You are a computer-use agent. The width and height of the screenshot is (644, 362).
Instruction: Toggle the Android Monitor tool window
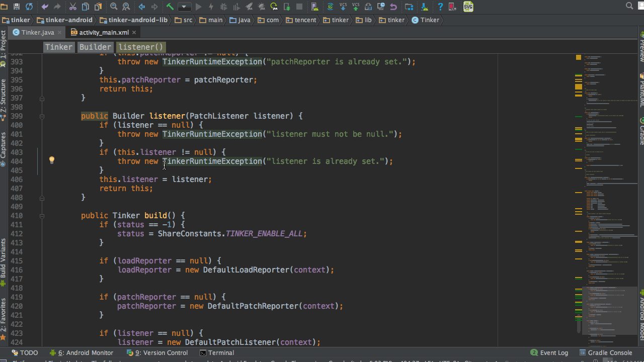pos(81,353)
